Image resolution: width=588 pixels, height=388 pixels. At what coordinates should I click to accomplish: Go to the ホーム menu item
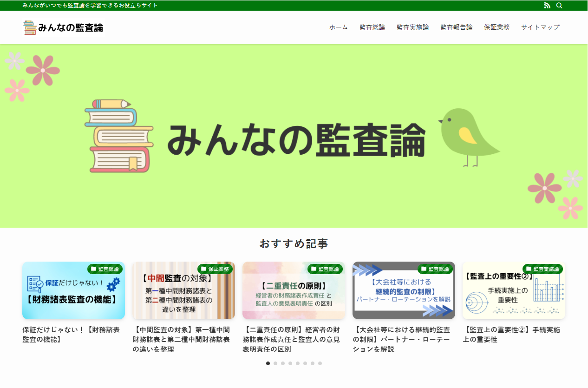tap(338, 27)
